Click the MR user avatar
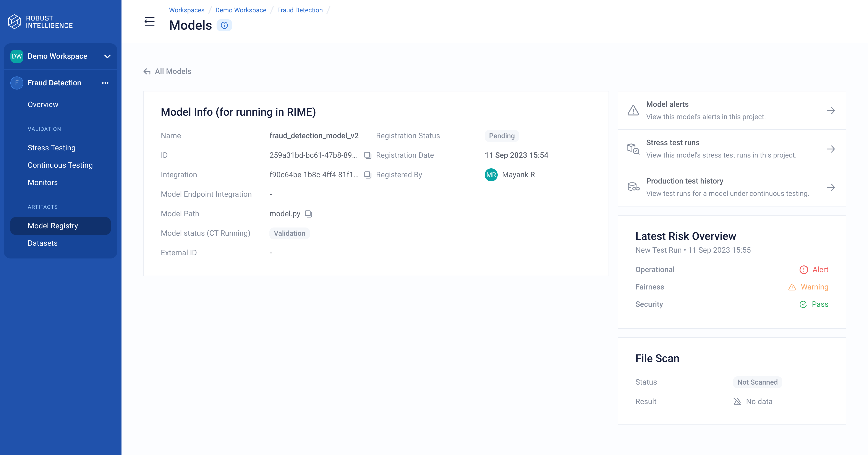This screenshot has width=868, height=455. (x=491, y=175)
